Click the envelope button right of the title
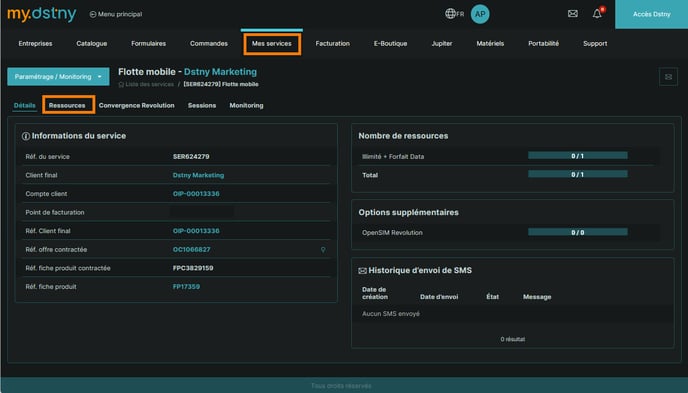The height and width of the screenshot is (393, 688). click(668, 77)
